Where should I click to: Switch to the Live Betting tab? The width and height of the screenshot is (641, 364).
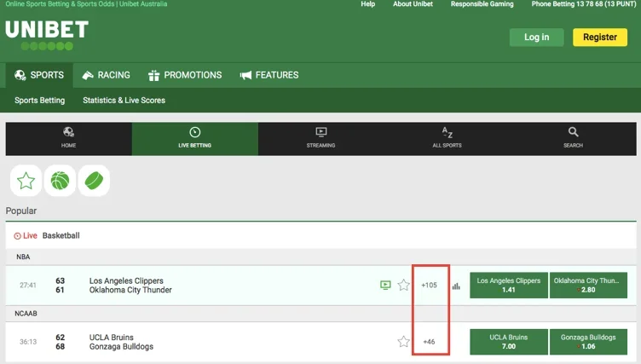click(x=195, y=139)
